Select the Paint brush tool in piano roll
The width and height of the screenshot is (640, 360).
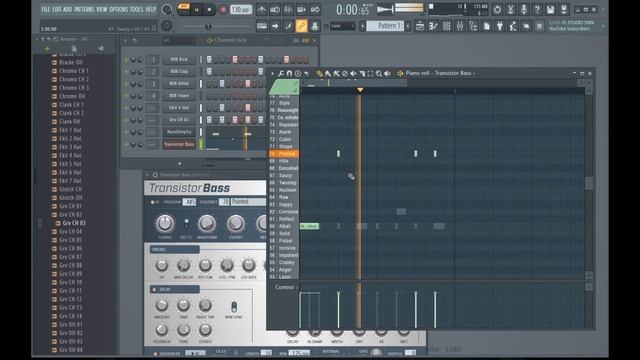click(328, 73)
